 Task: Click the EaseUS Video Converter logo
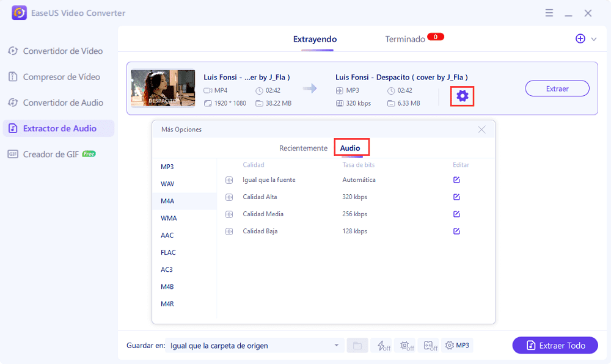[19, 13]
